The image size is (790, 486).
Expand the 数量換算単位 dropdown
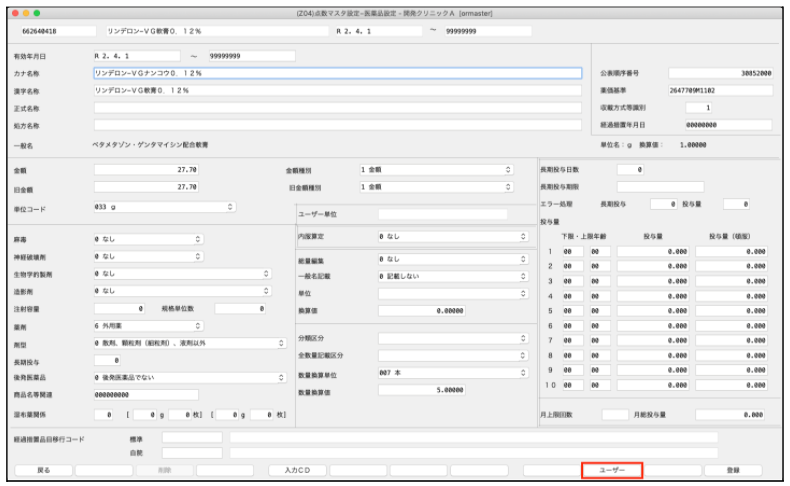pos(452,374)
